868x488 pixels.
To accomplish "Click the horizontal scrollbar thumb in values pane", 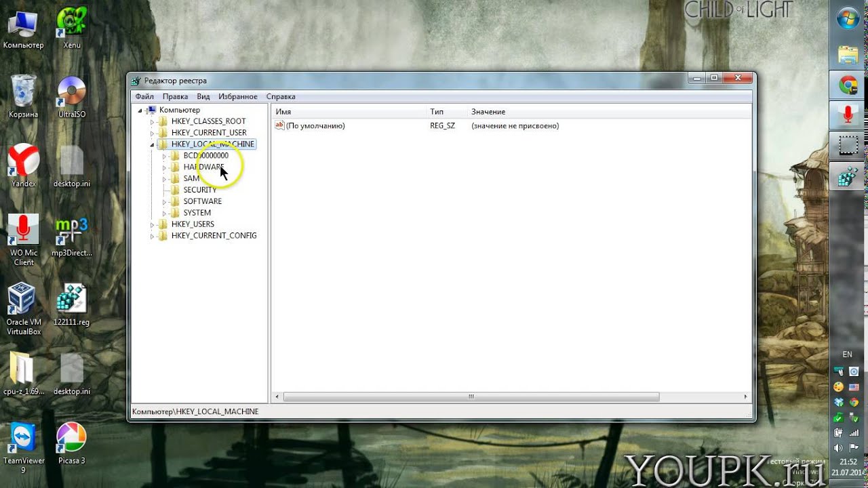I will [471, 396].
